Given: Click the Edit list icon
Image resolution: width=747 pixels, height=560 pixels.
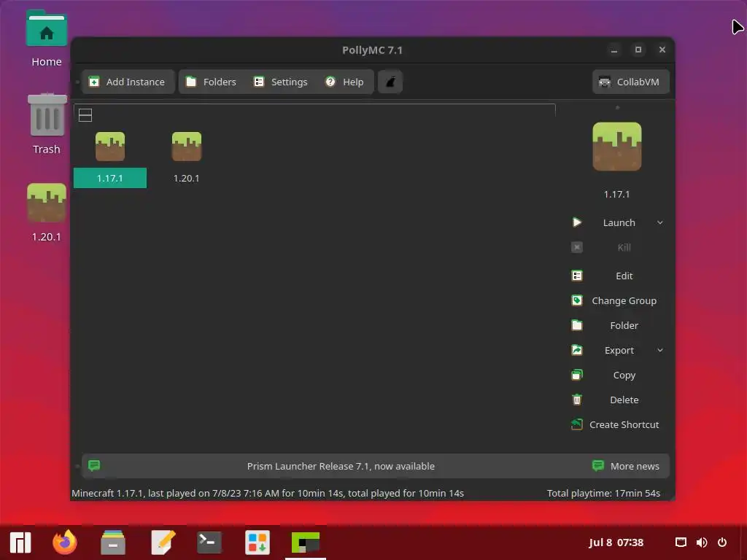Looking at the screenshot, I should click(577, 276).
